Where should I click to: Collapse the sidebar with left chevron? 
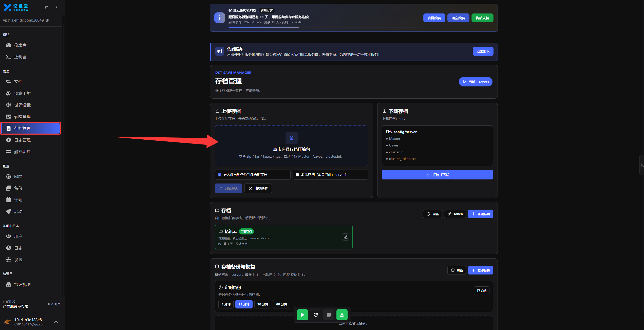[56, 7]
